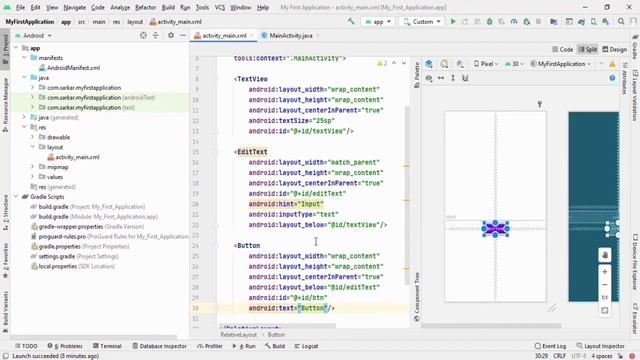
Task: Click the design warning triangle icon
Action: click(612, 64)
